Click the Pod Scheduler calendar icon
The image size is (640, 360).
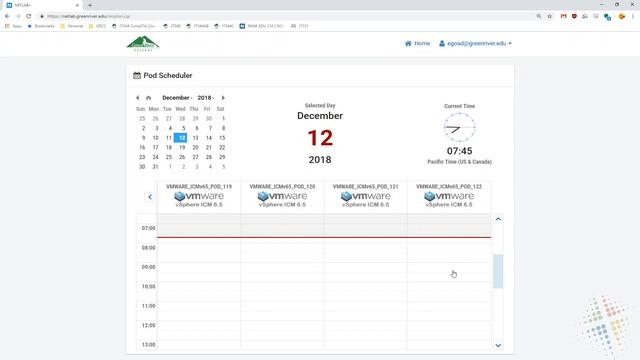137,76
